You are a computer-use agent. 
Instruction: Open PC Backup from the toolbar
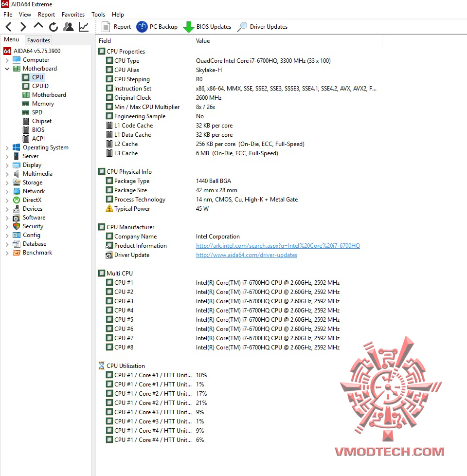point(157,27)
